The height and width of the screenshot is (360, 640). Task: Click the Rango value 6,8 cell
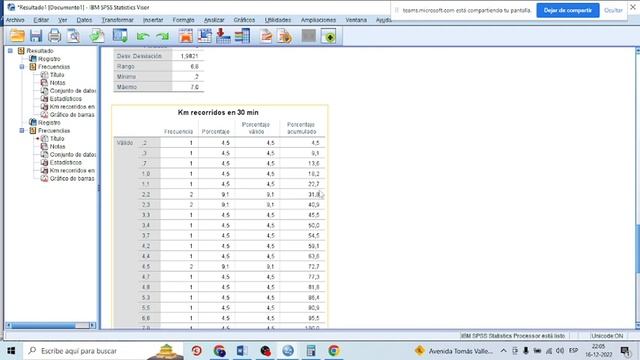(x=194, y=66)
